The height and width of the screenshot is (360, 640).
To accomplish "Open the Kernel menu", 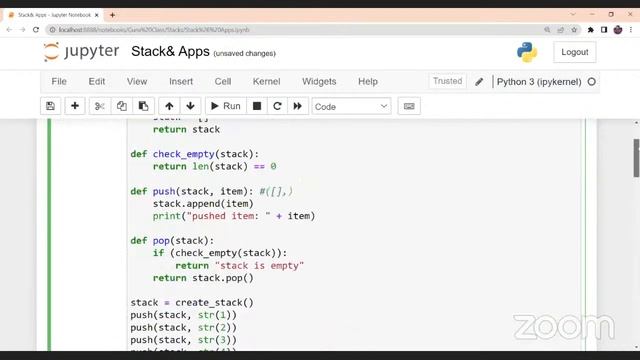I will pyautogui.click(x=266, y=82).
